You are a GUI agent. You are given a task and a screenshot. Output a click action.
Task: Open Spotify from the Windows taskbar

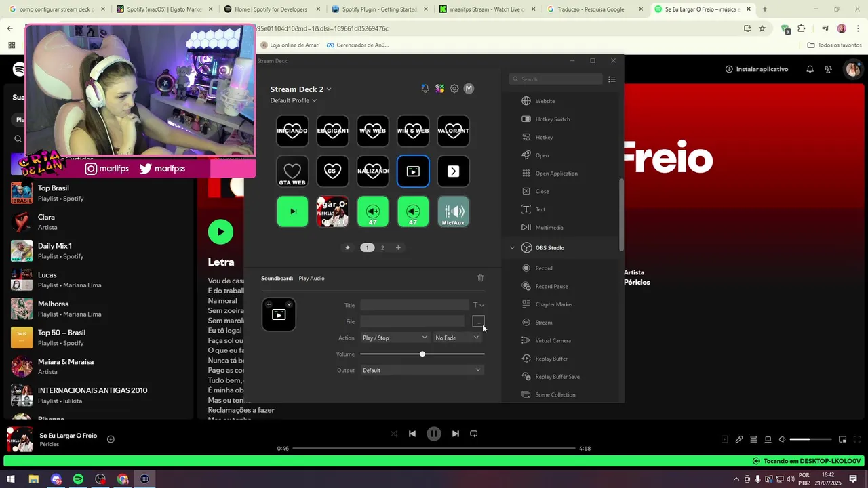pyautogui.click(x=78, y=479)
